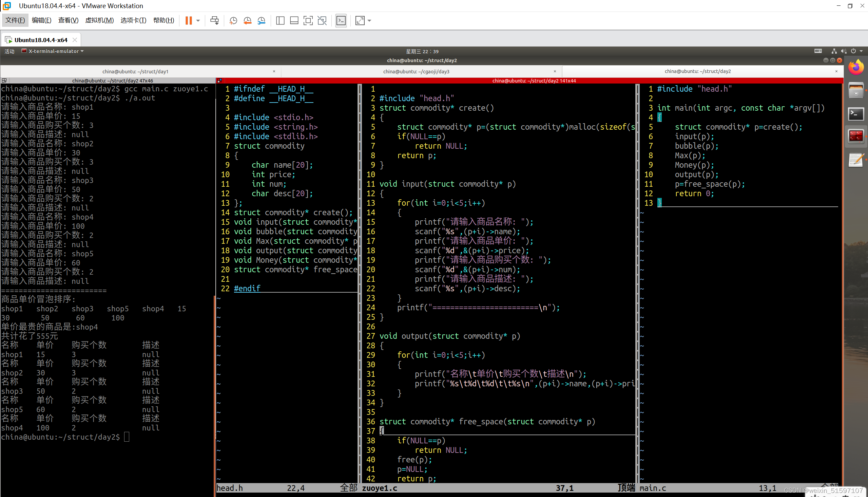Close the Terminator window
This screenshot has width=868, height=497.
(840, 60)
